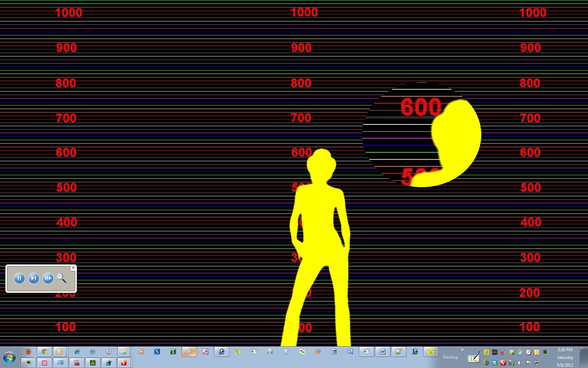Open Google Chrome from the taskbar
Image resolution: width=588 pixels, height=368 pixels.
click(44, 352)
